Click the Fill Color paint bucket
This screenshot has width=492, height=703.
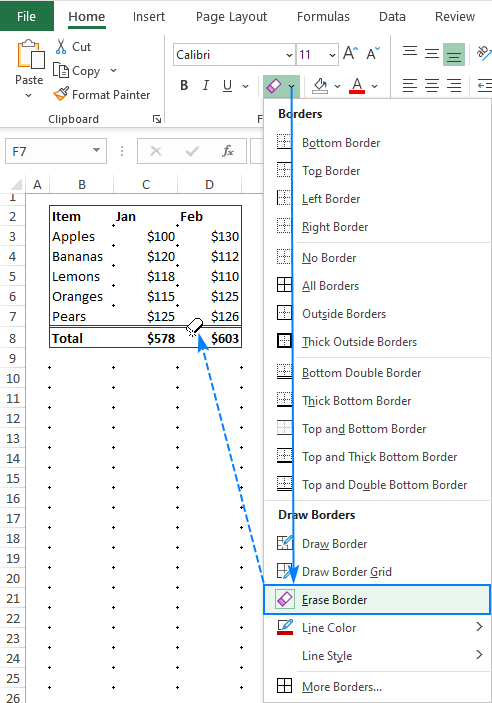coord(320,85)
